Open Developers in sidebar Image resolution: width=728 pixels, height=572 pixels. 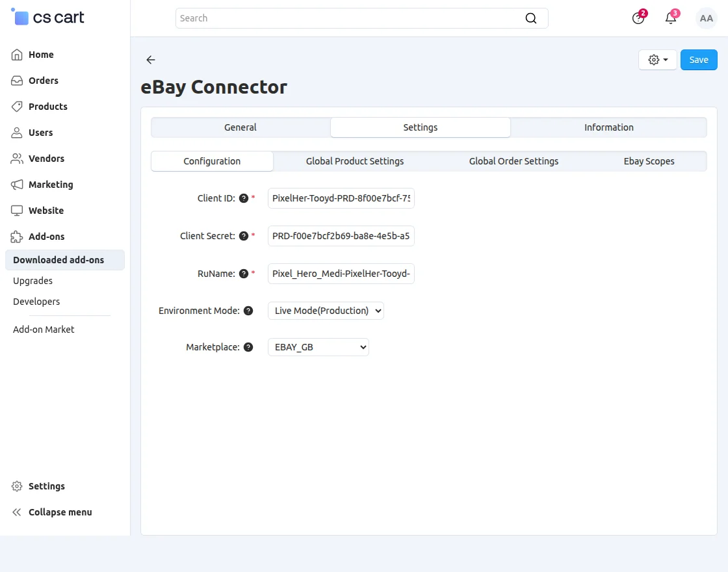[36, 302]
